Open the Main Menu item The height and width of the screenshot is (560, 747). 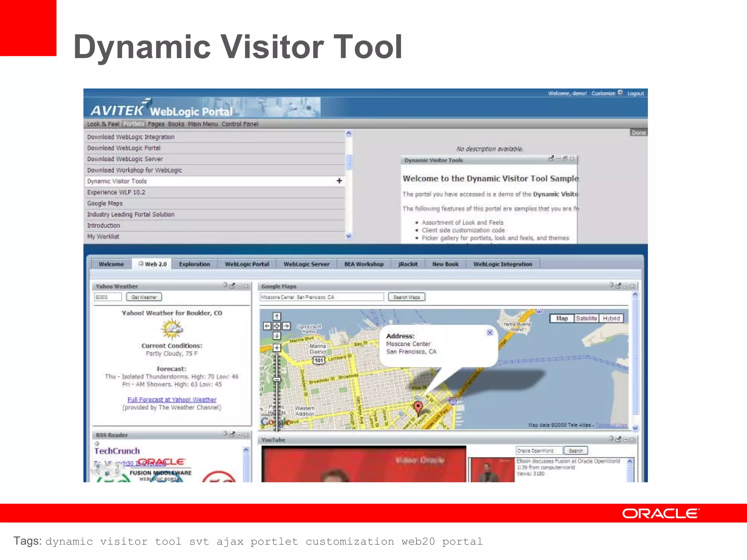click(202, 124)
